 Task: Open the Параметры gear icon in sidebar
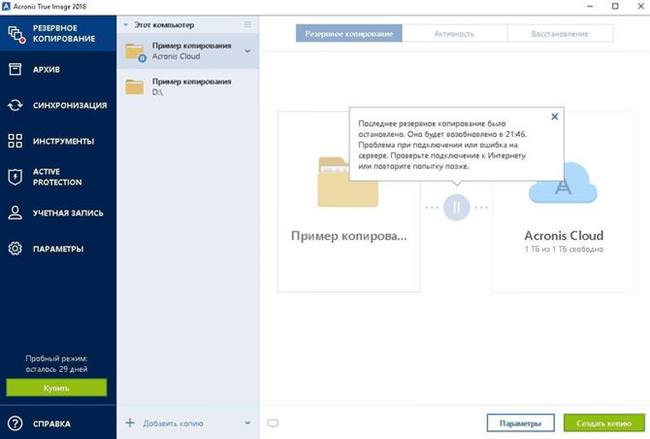[15, 249]
